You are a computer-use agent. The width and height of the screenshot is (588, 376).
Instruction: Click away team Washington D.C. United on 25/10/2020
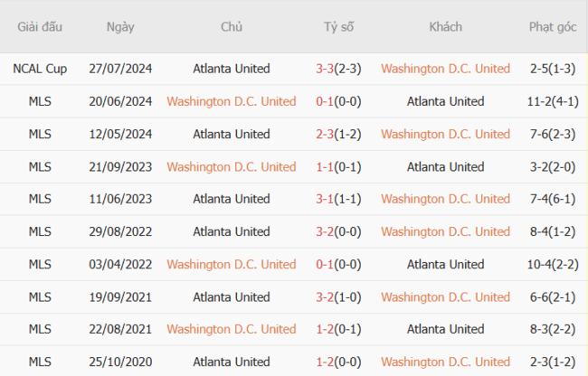tap(445, 362)
